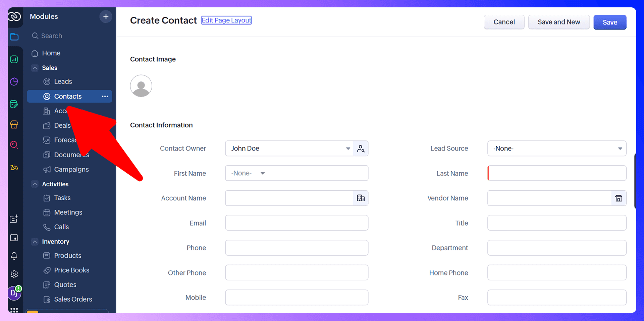Click the Contacts three-dot more options icon
This screenshot has width=644, height=321.
tap(105, 96)
